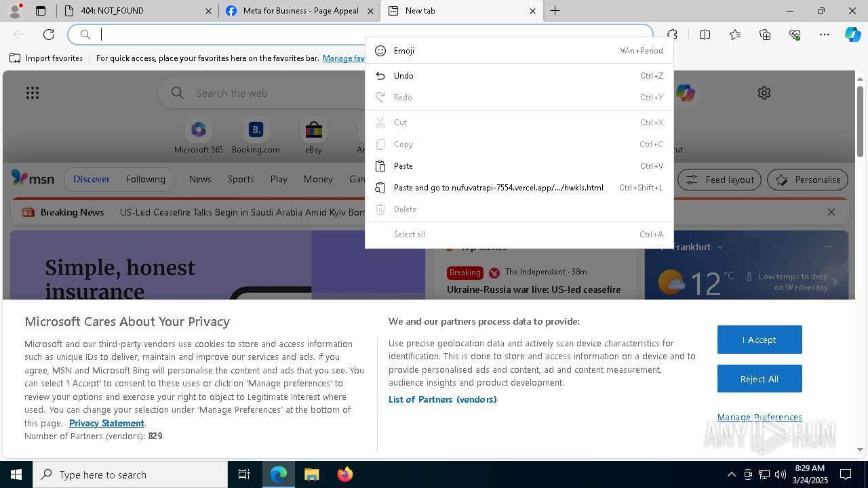The image size is (868, 488).
Task: Click the browser extensions icon
Action: (x=672, y=35)
